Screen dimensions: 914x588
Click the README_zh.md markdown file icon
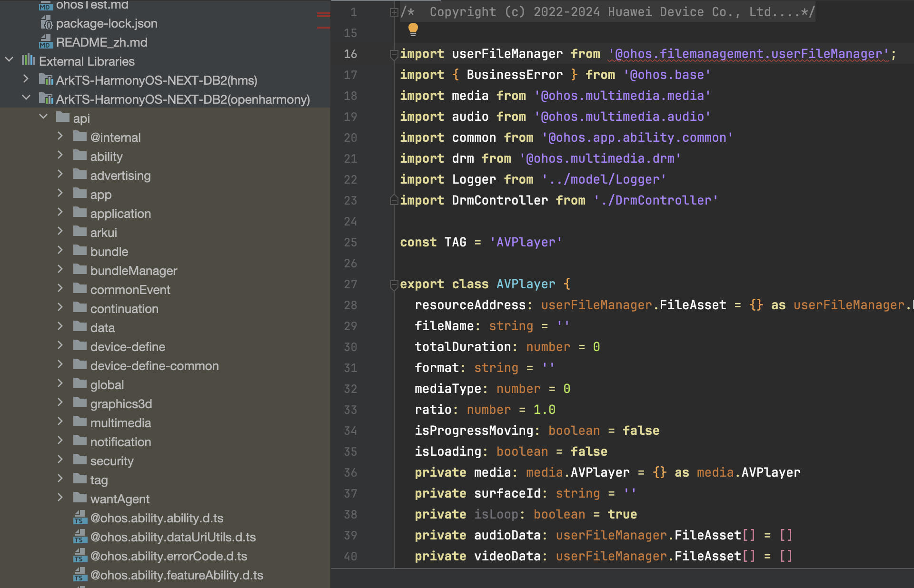[x=46, y=42]
